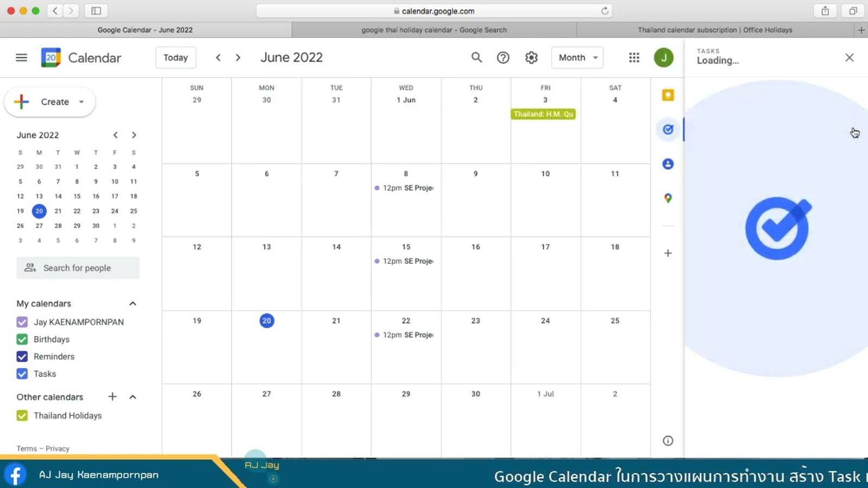Open June 8 SE Project event
This screenshot has height=488, width=868.
pyautogui.click(x=405, y=188)
